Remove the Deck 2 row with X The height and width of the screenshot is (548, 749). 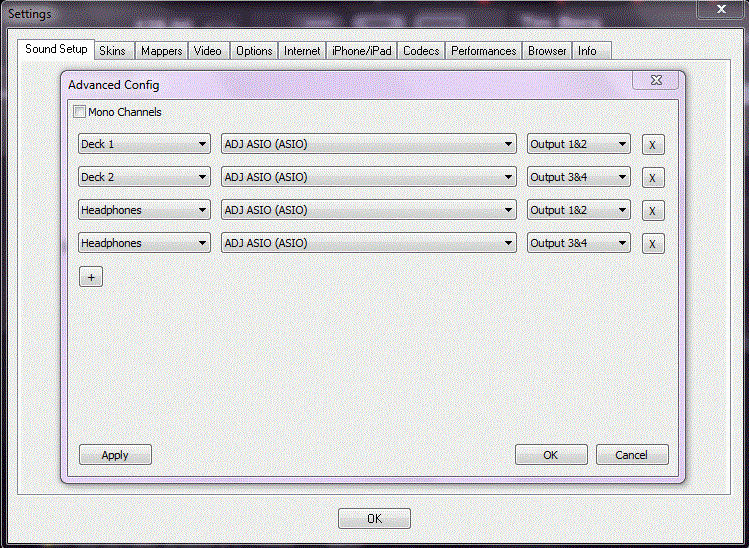tap(653, 178)
